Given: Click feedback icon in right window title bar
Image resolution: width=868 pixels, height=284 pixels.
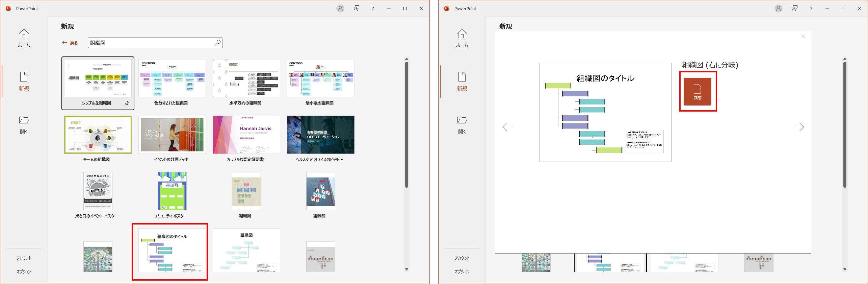Looking at the screenshot, I should [795, 8].
